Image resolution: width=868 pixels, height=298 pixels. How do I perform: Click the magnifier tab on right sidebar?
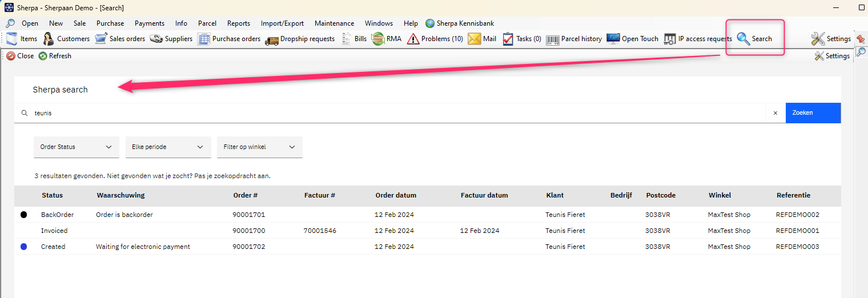coord(861,52)
